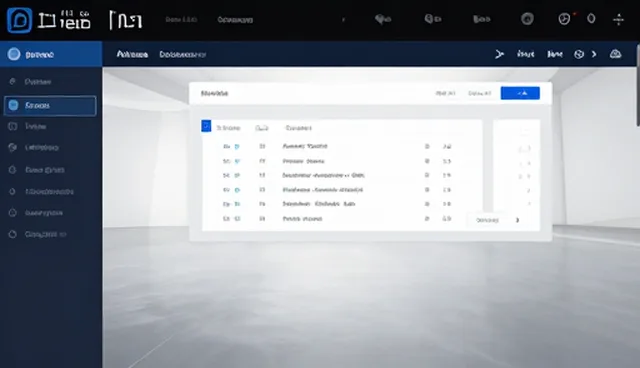
Task: Select the first row in the table
Action: 342,146
